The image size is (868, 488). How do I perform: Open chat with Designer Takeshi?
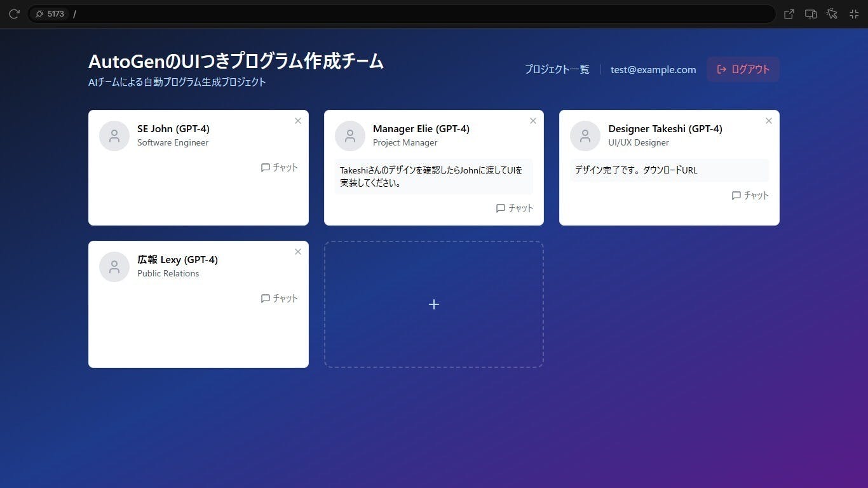point(750,196)
